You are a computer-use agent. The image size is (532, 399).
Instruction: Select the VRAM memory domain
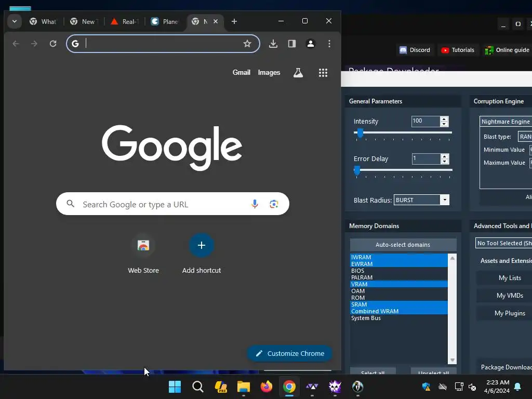(x=398, y=284)
